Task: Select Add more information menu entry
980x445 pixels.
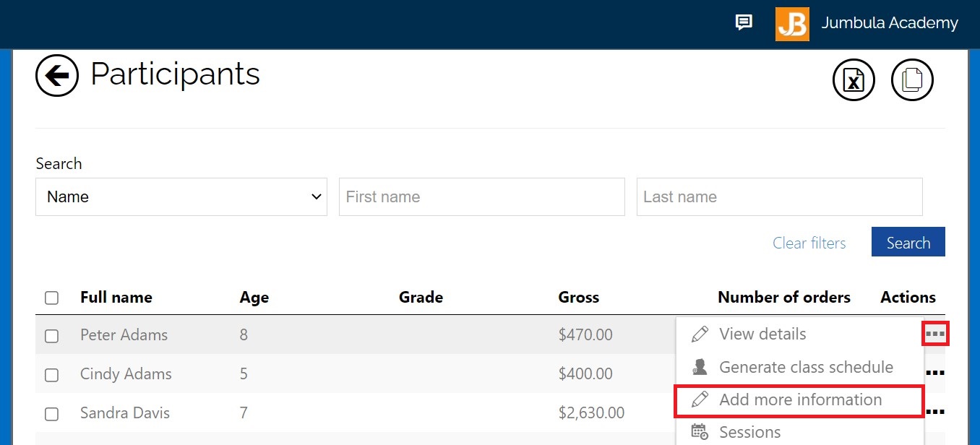Action: 800,399
